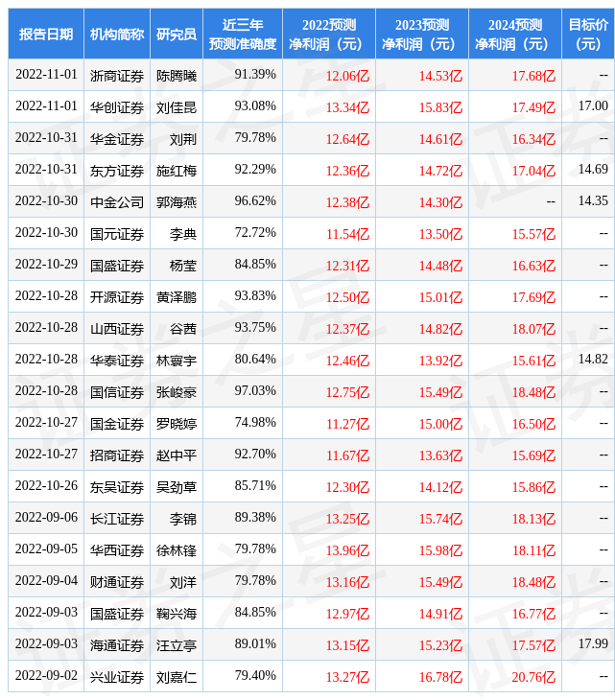This screenshot has width=615, height=700.
Task: Select the 长江证券 institution cell
Action: point(117,519)
